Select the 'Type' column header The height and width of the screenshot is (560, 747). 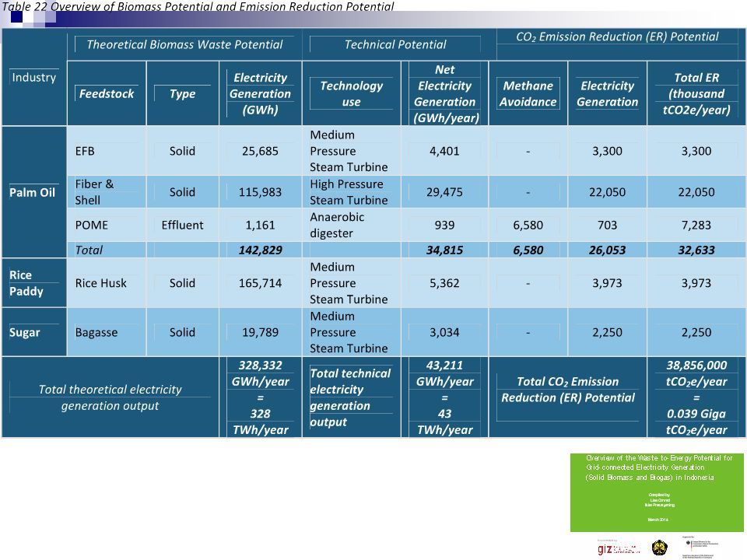[182, 93]
